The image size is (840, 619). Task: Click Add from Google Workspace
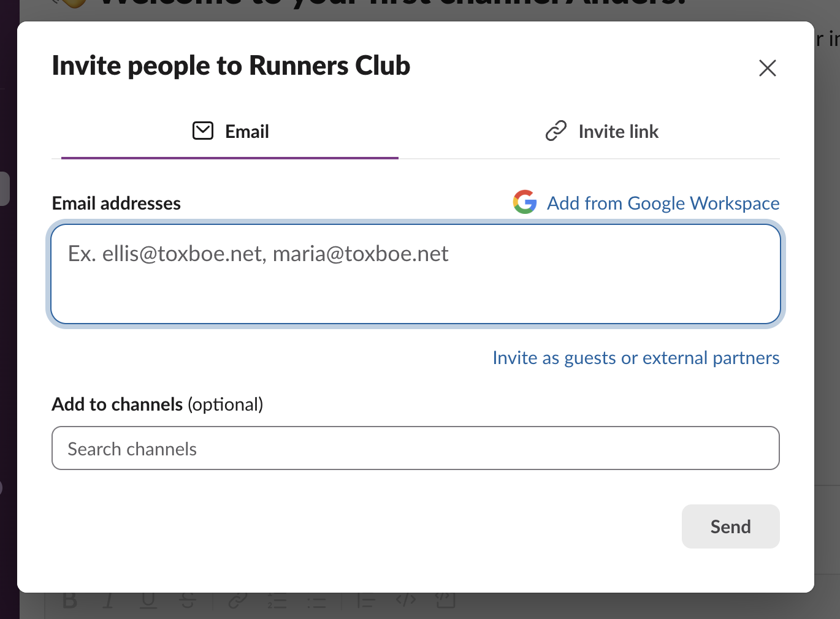(x=646, y=202)
